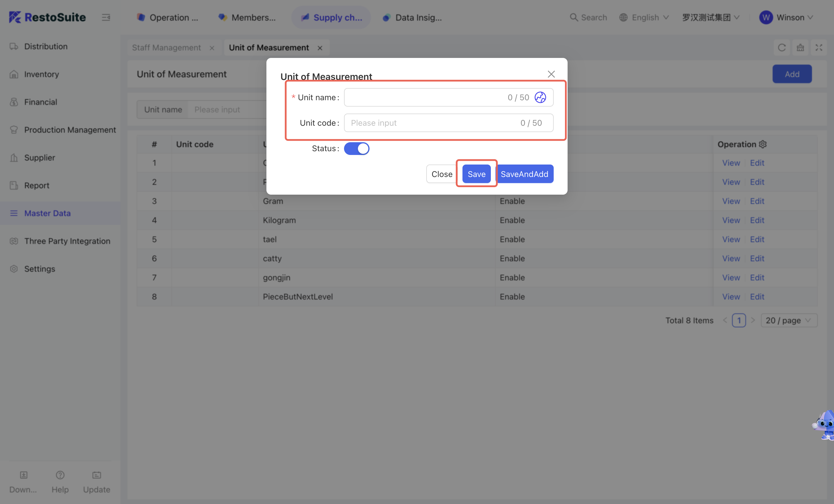834x504 pixels.
Task: Click the Operation column settings gear
Action: (762, 144)
